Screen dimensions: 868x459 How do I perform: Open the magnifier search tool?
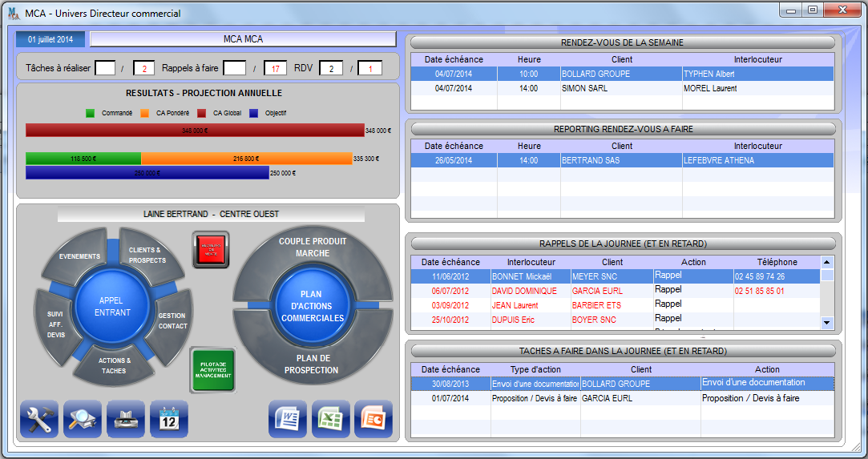click(83, 419)
